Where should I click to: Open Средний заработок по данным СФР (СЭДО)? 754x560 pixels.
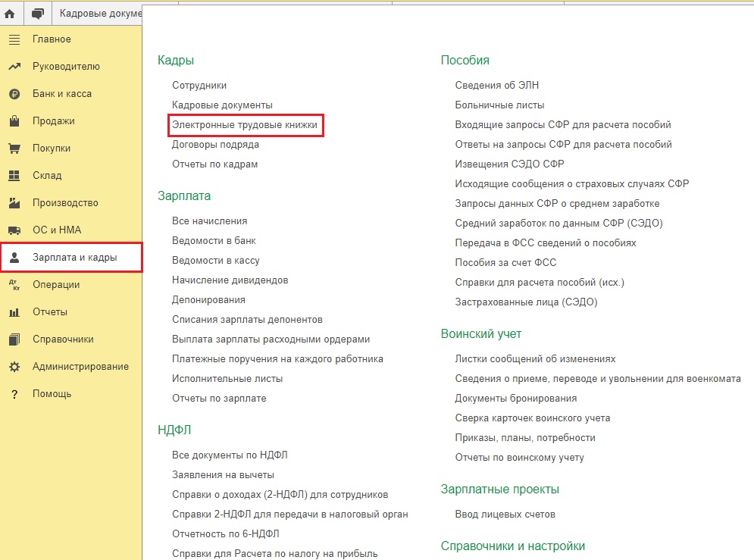[558, 223]
